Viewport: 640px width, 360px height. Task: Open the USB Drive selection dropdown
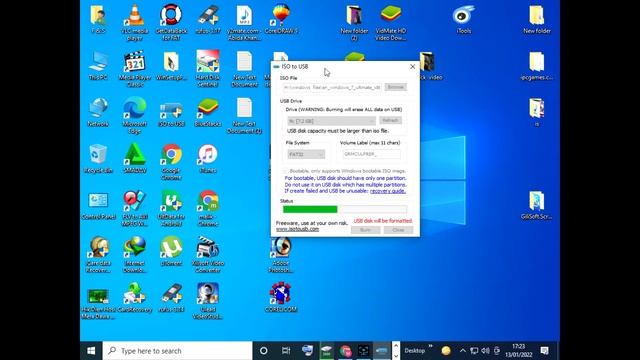(331, 121)
